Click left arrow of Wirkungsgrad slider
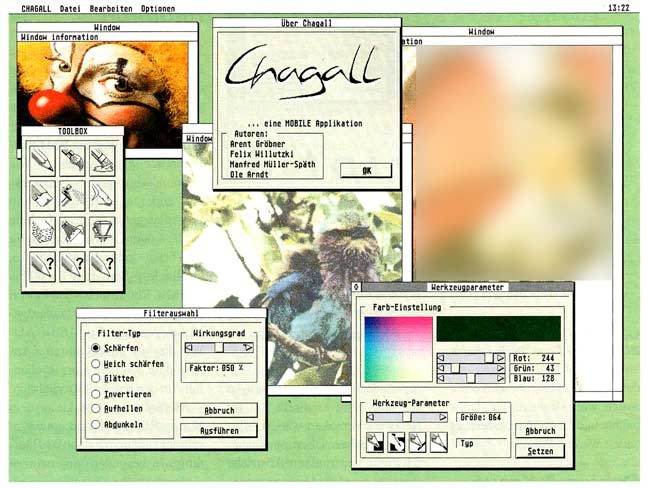Viewport: 650px width, 488px height. (190, 348)
